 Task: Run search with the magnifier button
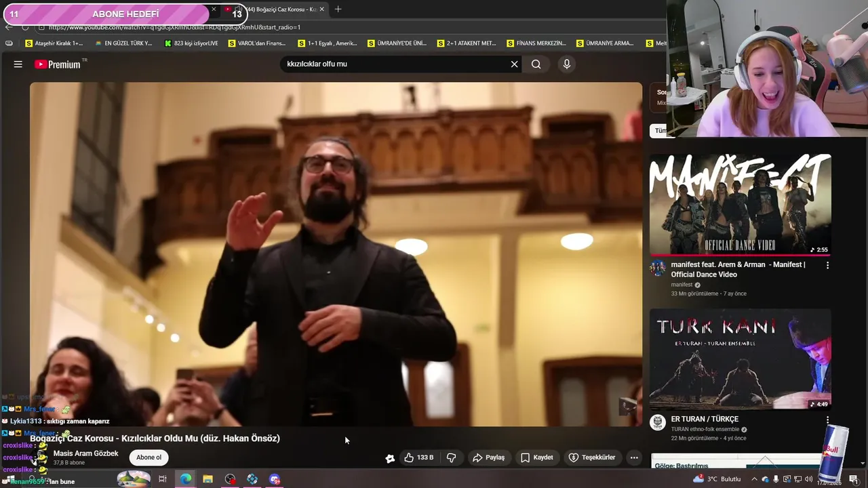(536, 64)
